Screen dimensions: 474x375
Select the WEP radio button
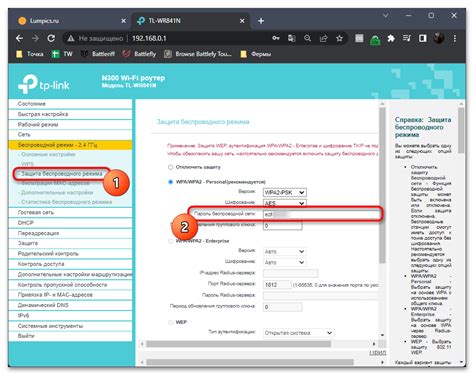point(170,322)
